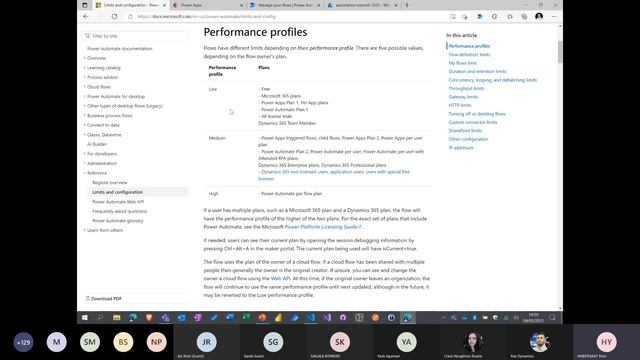
Task: Open the tab actions menu icon
Action: click(84, 5)
